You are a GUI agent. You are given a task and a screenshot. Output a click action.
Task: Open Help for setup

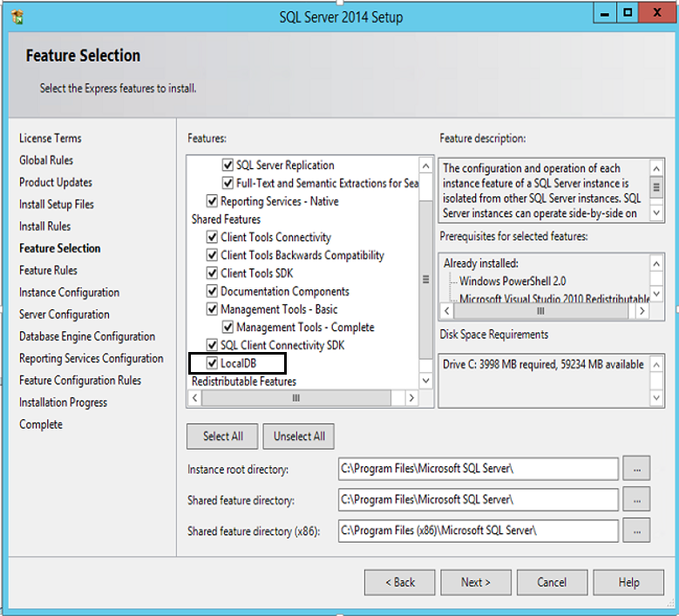[628, 582]
